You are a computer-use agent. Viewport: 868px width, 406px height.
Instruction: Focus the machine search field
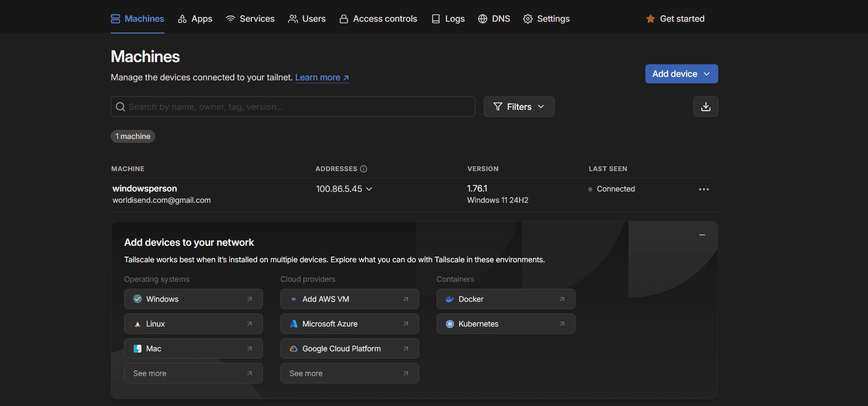(x=293, y=107)
